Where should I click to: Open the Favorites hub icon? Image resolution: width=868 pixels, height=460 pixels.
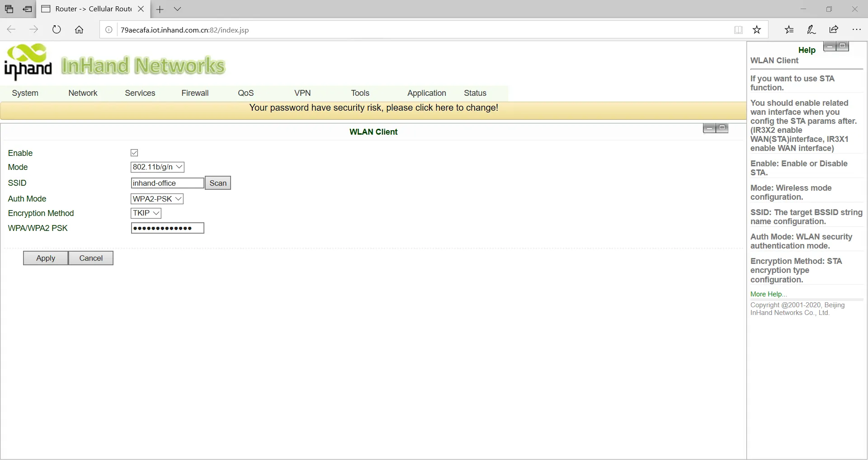789,30
